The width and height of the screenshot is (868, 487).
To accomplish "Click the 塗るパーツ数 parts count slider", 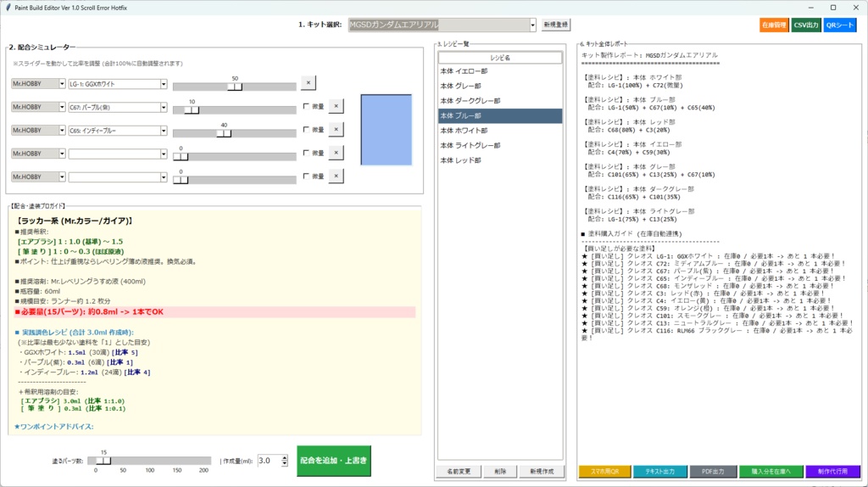I will point(149,461).
